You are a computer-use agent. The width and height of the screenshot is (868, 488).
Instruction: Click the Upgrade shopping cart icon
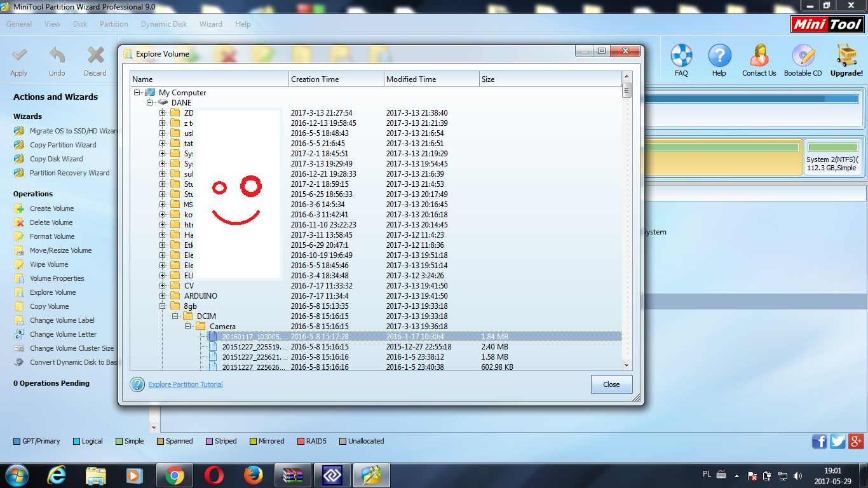pos(847,55)
